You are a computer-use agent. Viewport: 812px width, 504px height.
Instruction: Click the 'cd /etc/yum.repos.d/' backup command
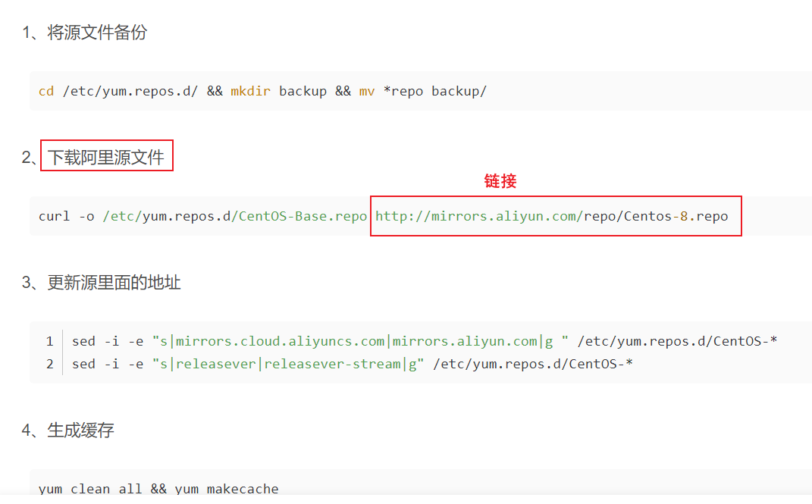pos(262,91)
